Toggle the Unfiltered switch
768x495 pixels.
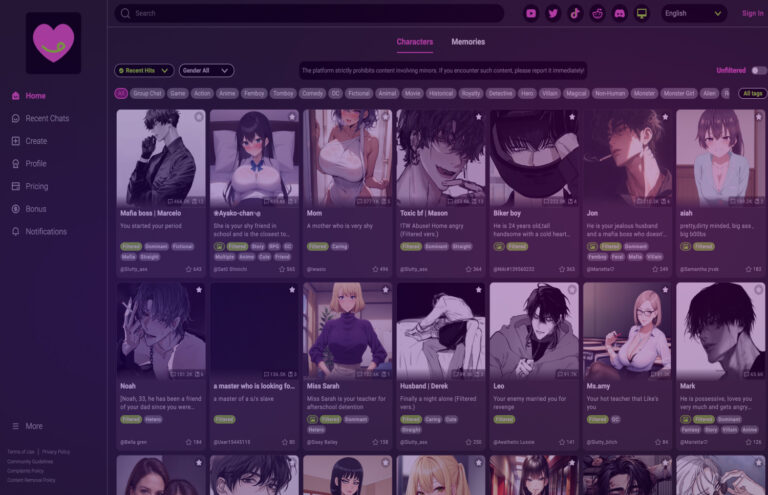point(759,71)
